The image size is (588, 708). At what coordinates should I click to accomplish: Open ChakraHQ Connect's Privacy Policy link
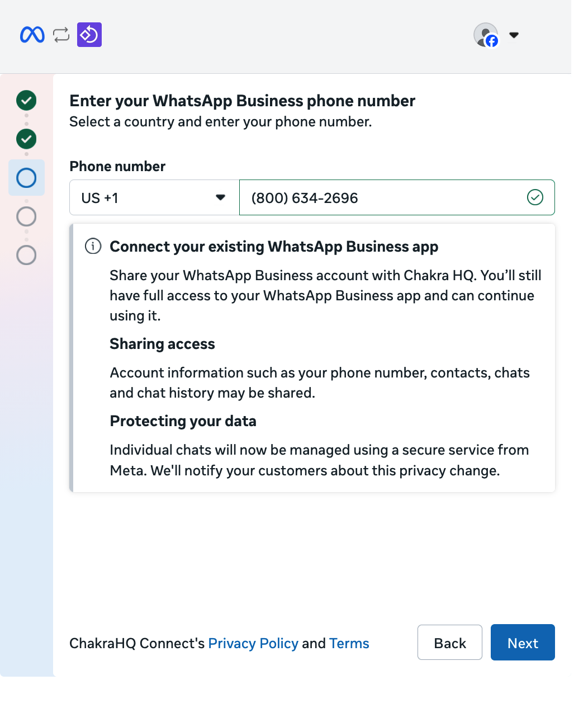tap(253, 643)
